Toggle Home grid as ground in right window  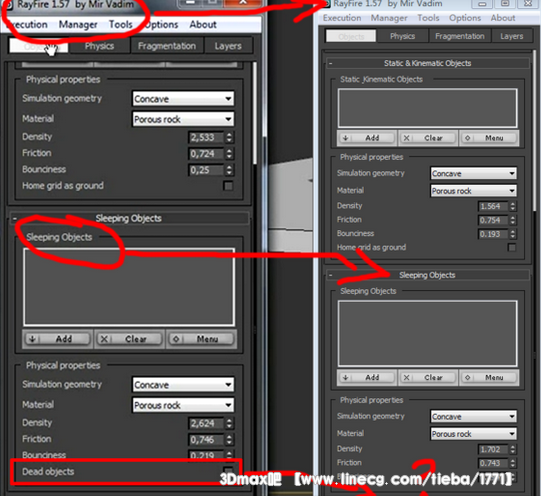pyautogui.click(x=512, y=247)
